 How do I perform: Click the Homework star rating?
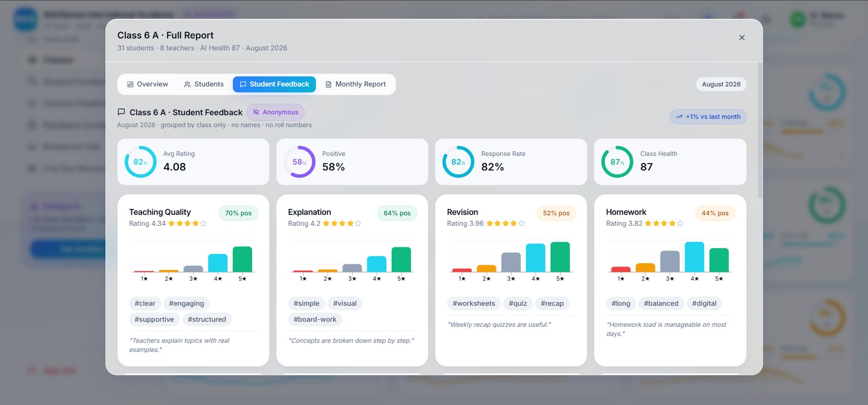coord(664,224)
